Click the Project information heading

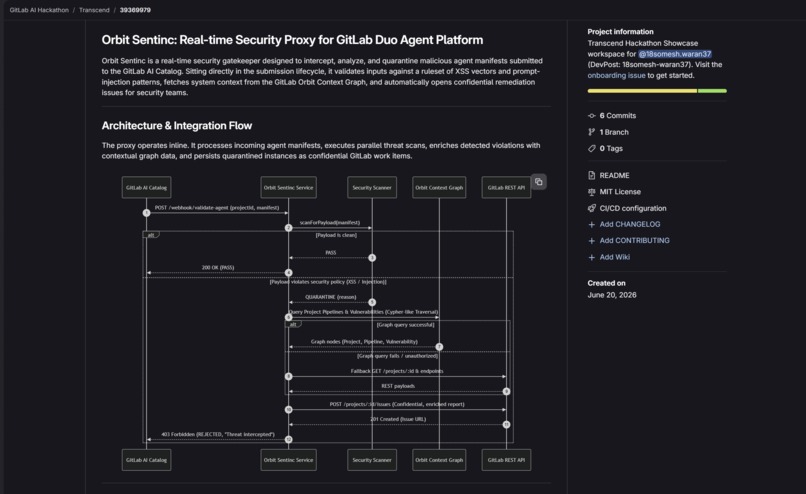coord(620,31)
